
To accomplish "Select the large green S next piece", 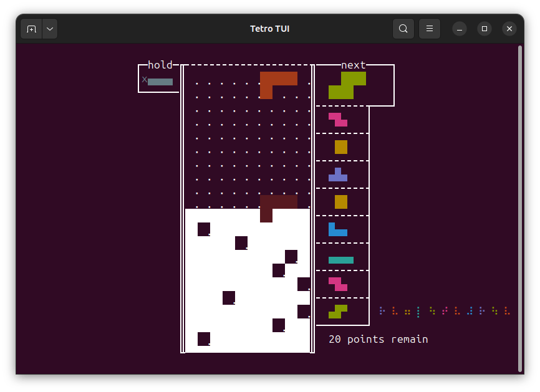I will 347,85.
